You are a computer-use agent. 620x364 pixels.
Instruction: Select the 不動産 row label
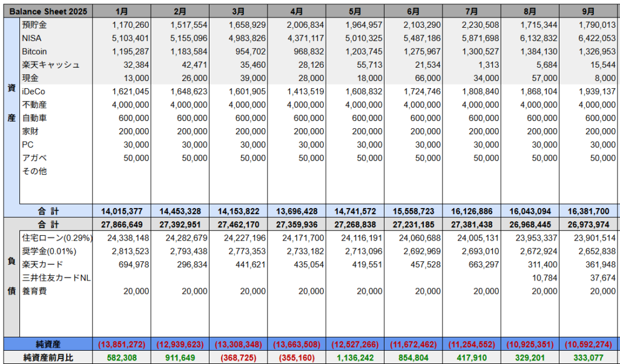click(x=34, y=105)
